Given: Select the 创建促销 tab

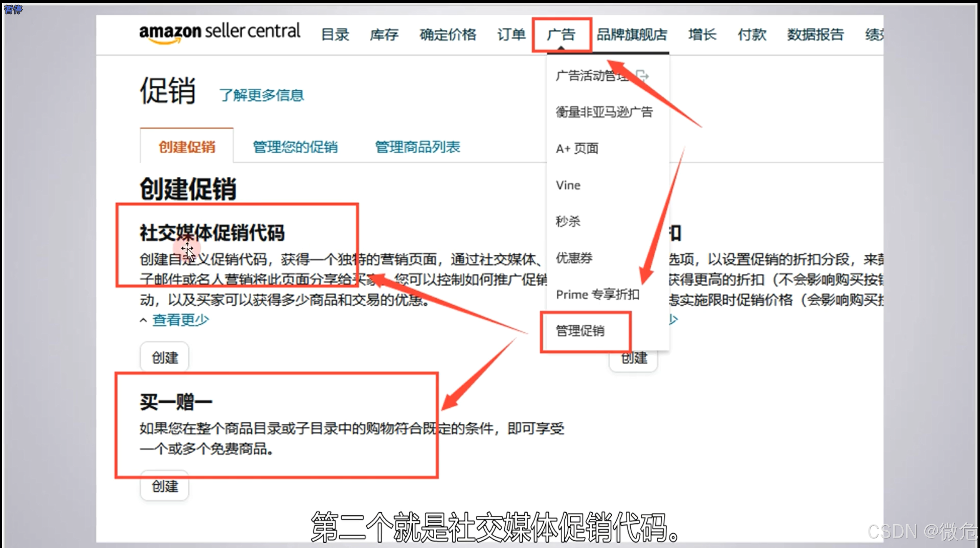Looking at the screenshot, I should 187,147.
